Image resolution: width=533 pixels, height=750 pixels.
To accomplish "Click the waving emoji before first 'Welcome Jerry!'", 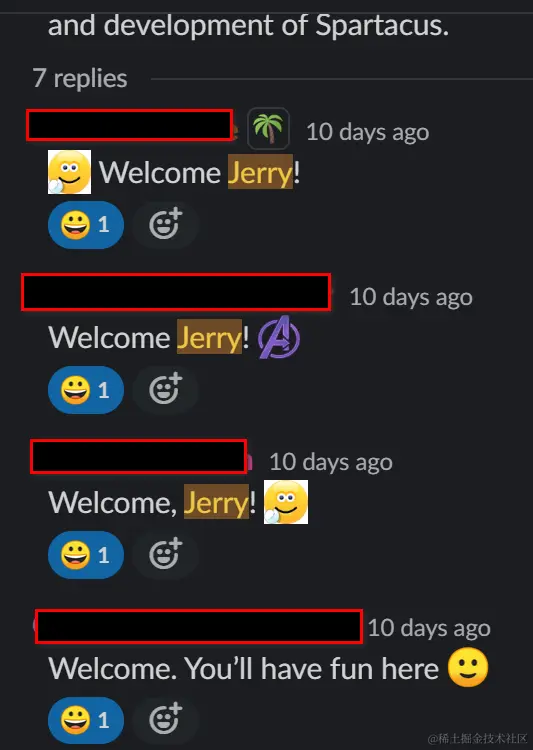I will click(x=69, y=172).
